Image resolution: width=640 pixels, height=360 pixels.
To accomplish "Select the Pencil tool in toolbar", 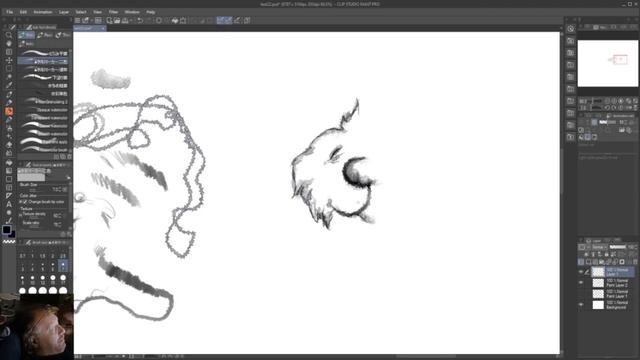I will [x=9, y=102].
